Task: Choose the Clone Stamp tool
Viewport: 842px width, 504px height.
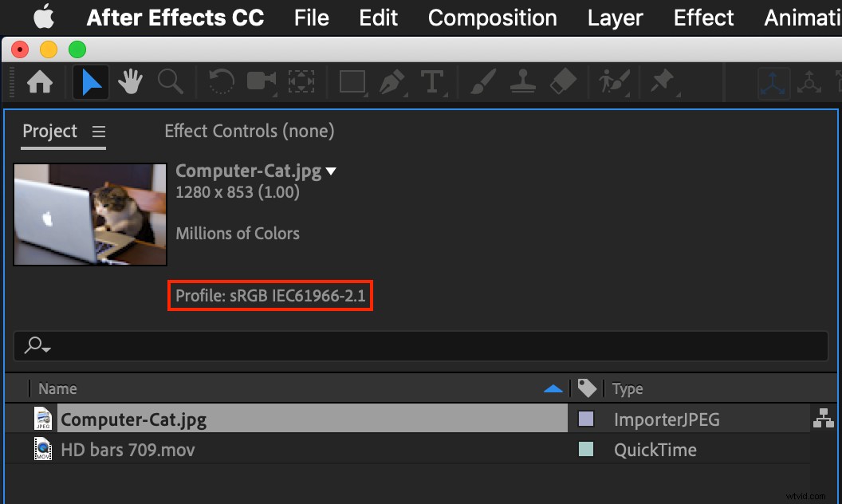Action: point(522,81)
